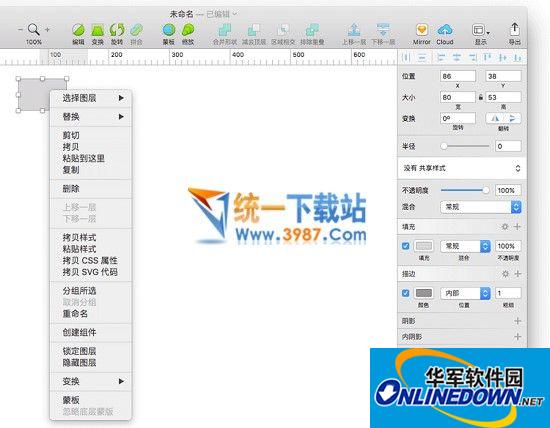Toggle the 填充 (Fill) checkbox
Screen dimensions: 550x428
(405, 246)
